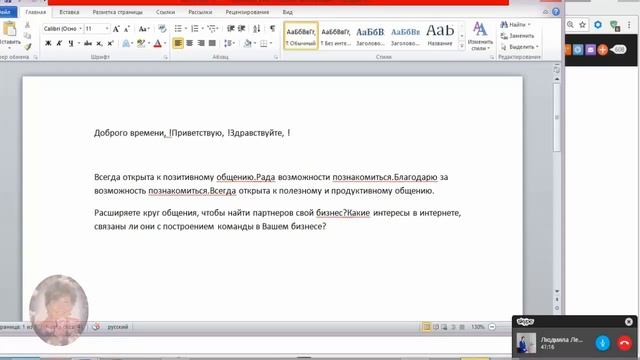640x360 pixels.
Task: Click the spell check icon in the status bar
Action: click(x=96, y=327)
